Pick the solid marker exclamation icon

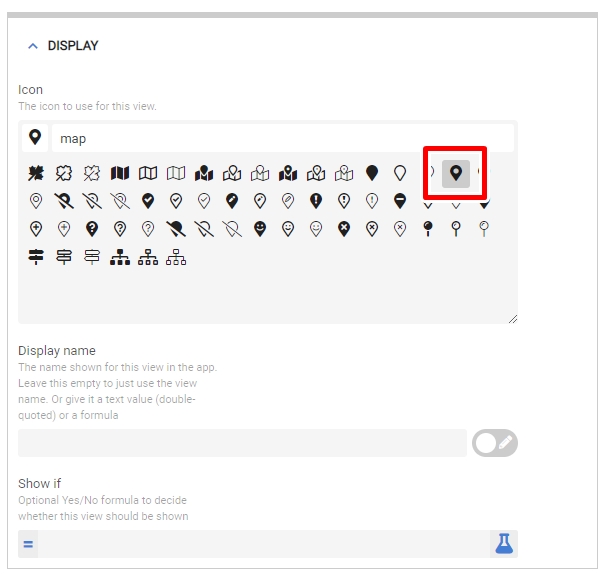point(316,201)
